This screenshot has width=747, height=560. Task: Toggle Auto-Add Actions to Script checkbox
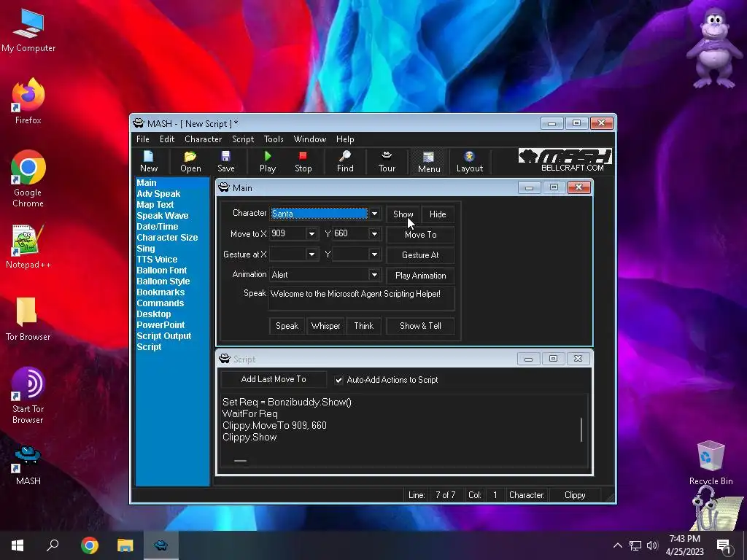(x=338, y=380)
